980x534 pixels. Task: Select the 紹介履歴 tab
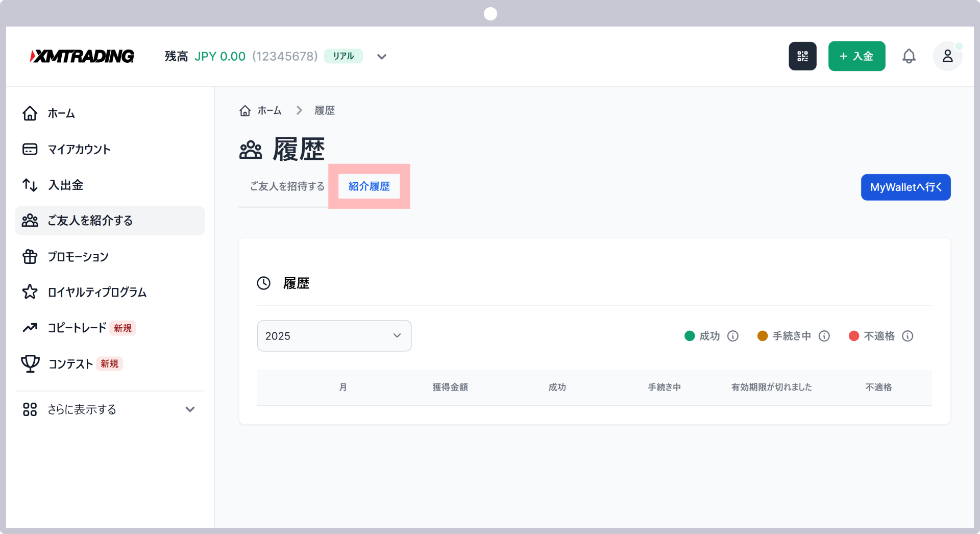click(x=369, y=186)
